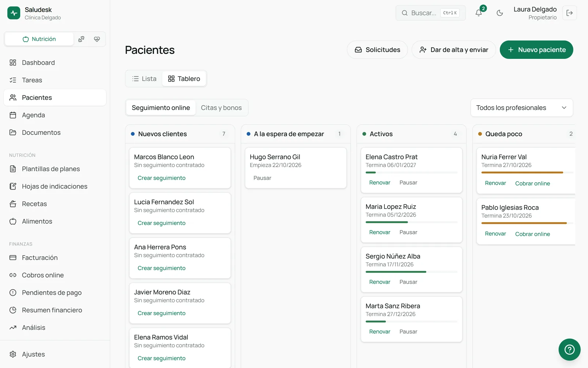Click Dar de alta y enviar

click(454, 50)
